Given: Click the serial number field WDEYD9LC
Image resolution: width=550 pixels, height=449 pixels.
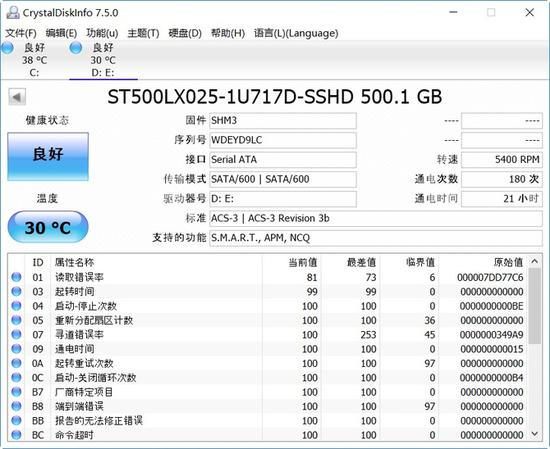Looking at the screenshot, I should pos(283,140).
